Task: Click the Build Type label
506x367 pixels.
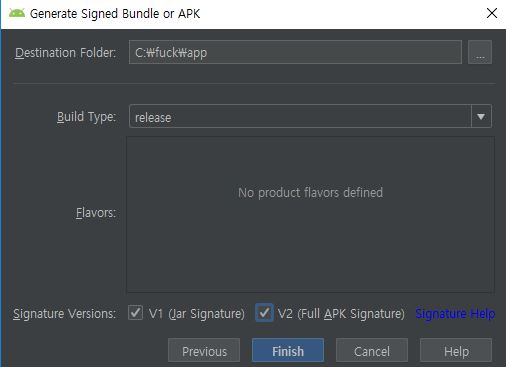Action: (x=86, y=117)
